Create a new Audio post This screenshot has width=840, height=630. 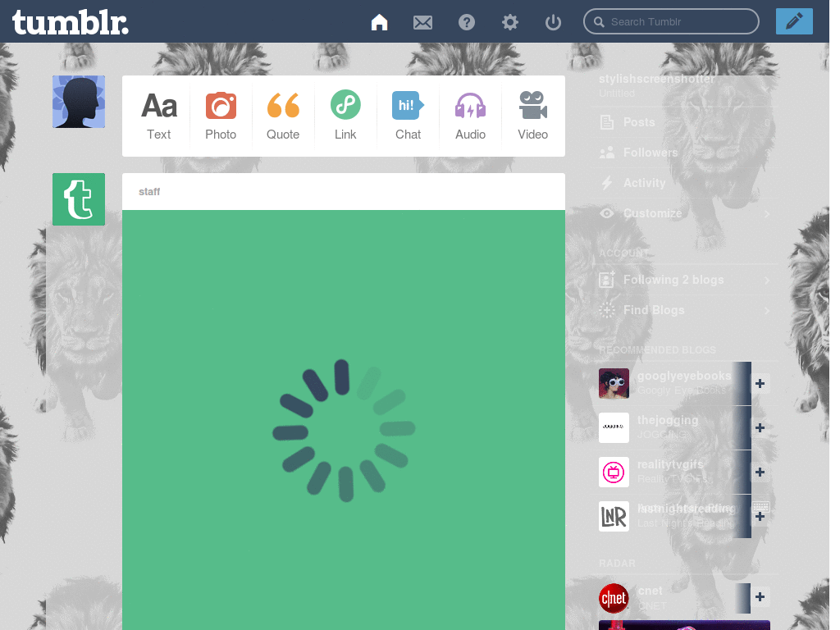point(470,116)
